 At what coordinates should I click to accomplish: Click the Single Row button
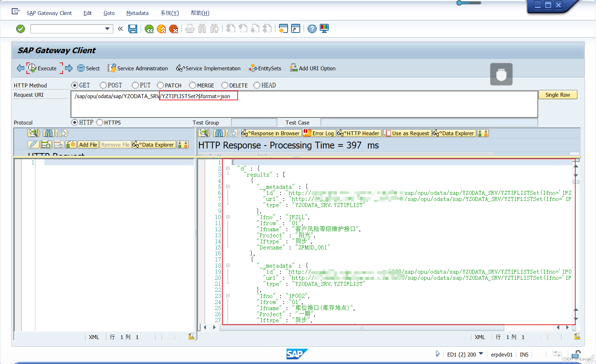click(558, 95)
